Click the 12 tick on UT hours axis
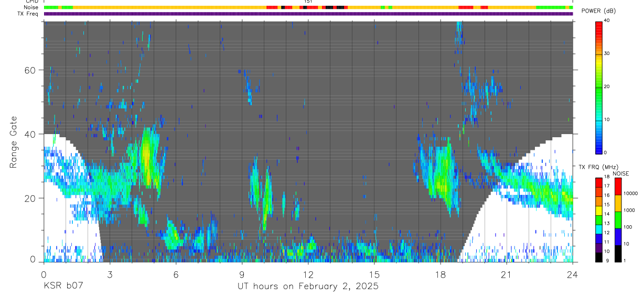 (308, 274)
